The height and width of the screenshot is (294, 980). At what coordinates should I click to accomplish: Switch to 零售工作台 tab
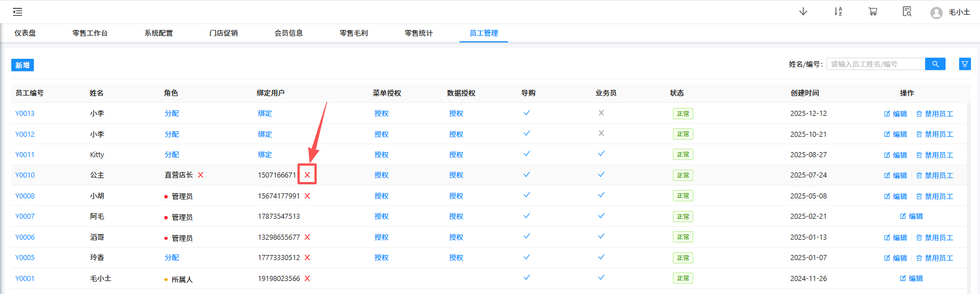[90, 33]
